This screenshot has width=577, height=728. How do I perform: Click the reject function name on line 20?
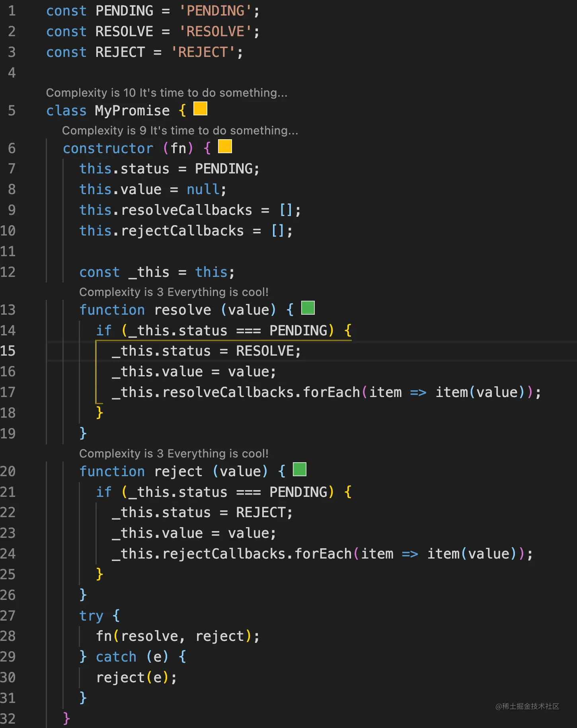point(178,472)
